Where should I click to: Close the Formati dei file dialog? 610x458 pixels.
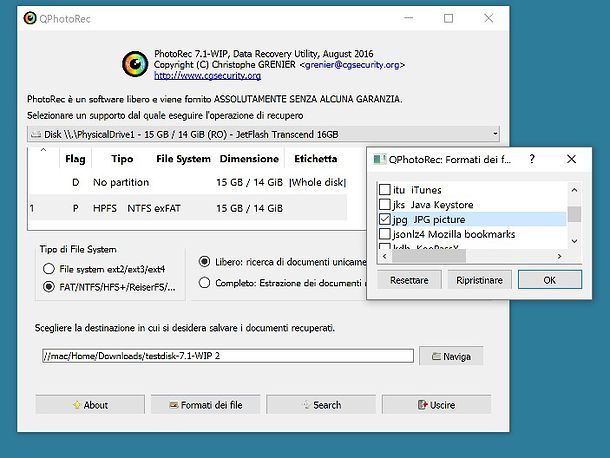571,159
